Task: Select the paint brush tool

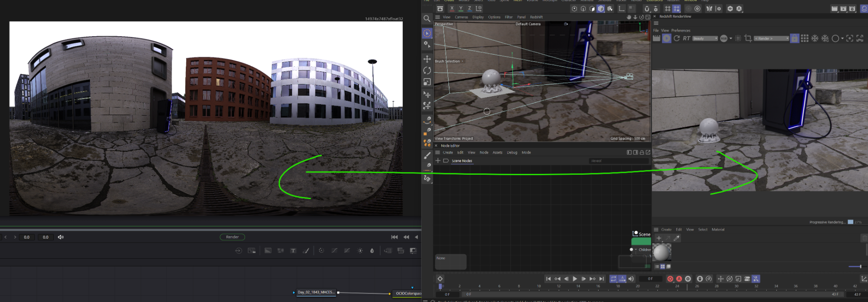Action: (427, 155)
